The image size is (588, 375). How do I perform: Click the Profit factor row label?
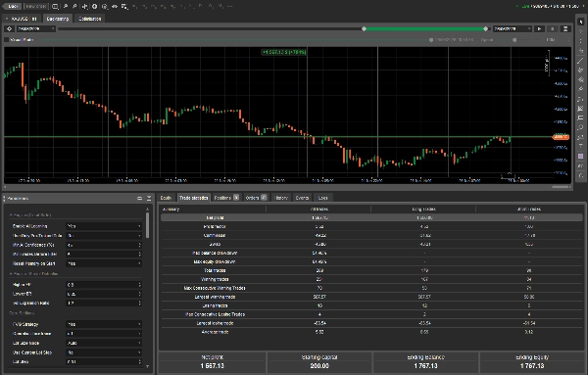(x=215, y=226)
